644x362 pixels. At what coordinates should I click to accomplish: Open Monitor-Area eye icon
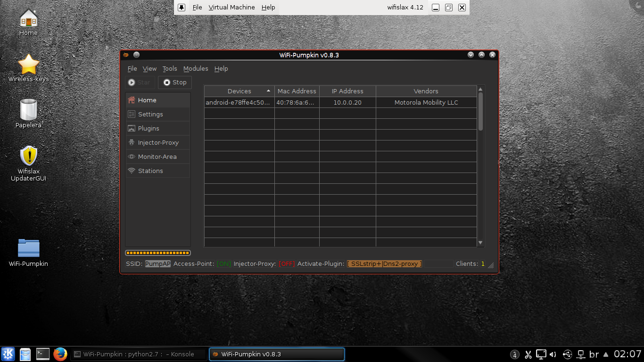click(132, 156)
